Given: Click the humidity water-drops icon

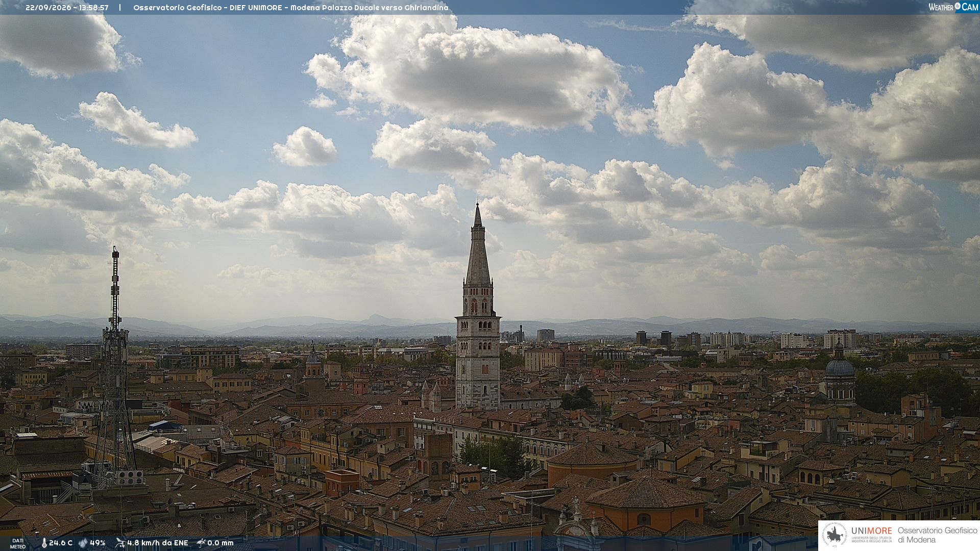Looking at the screenshot, I should [x=83, y=543].
